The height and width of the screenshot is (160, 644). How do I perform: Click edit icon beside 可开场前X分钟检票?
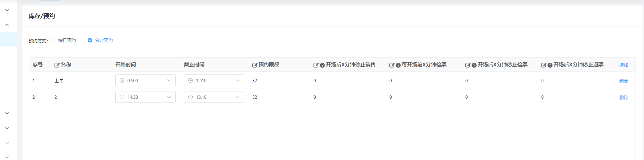tap(392, 65)
